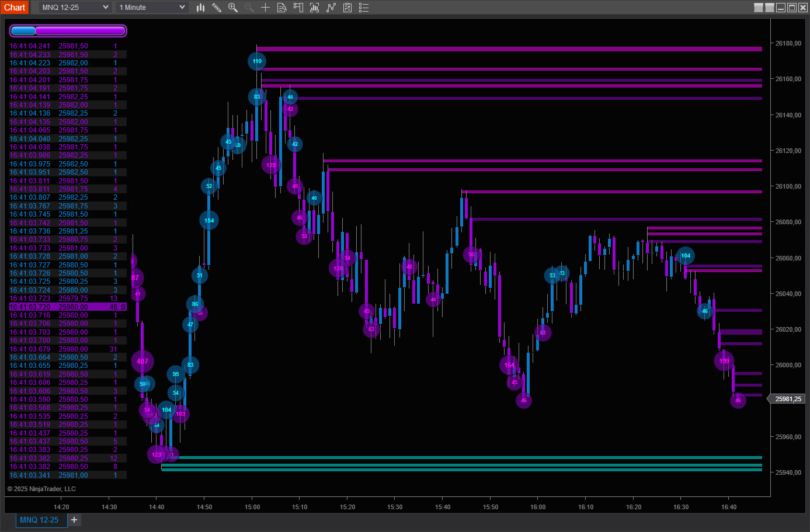The height and width of the screenshot is (532, 810).
Task: Add a new tab with plus button
Action: (74, 520)
